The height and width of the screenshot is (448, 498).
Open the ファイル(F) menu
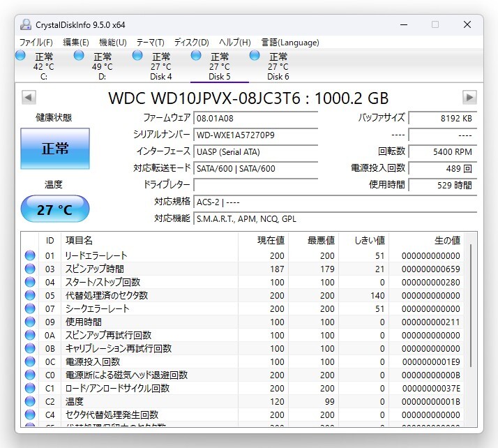[x=36, y=43]
